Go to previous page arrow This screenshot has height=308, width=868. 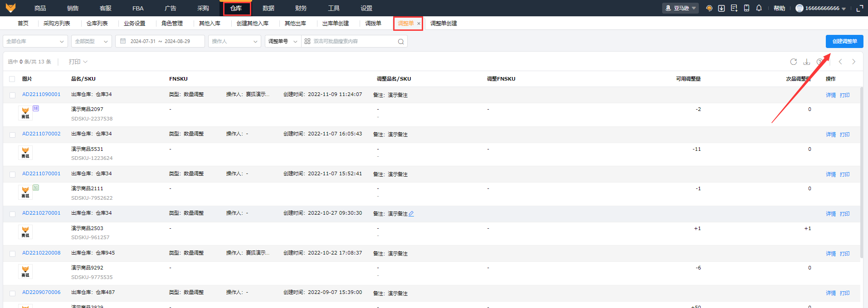pyautogui.click(x=840, y=62)
